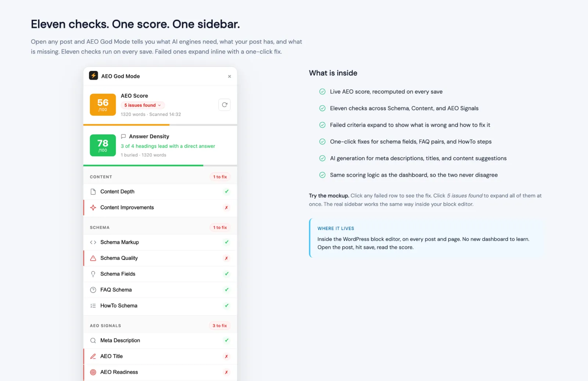The height and width of the screenshot is (381, 588).
Task: Click check icon beside 'Failed criteria expand' item
Action: coord(322,125)
